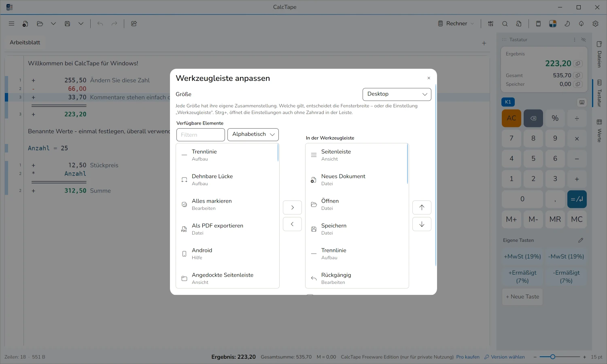Expand the arrow next to save icon

click(x=81, y=23)
